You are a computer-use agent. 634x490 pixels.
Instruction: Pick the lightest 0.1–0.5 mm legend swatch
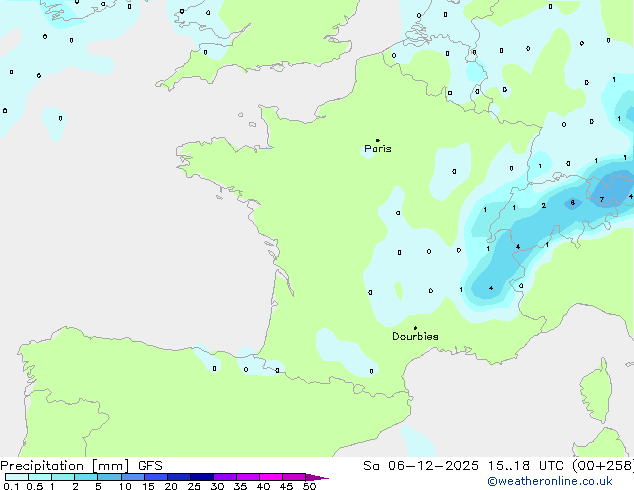[17, 477]
